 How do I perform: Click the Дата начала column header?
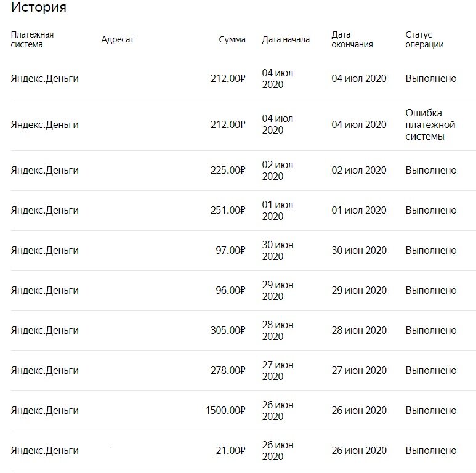click(x=286, y=39)
